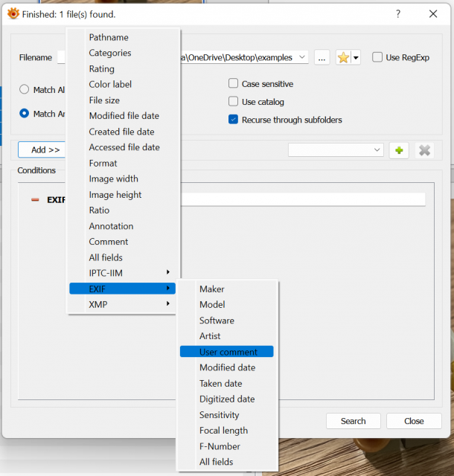The width and height of the screenshot is (454, 476).
Task: Click the EXIF condition value text field
Action: click(303, 199)
